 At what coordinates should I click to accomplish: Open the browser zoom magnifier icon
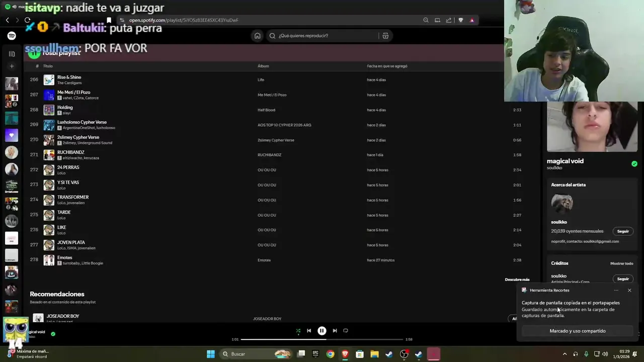tap(426, 20)
